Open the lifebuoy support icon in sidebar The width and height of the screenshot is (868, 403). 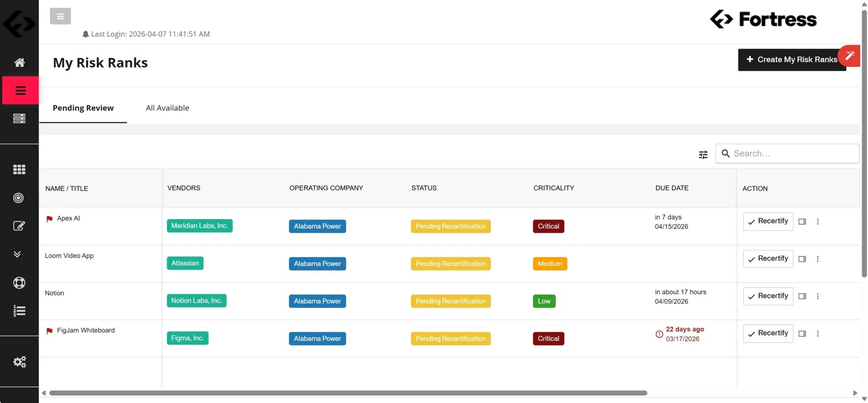point(19,283)
